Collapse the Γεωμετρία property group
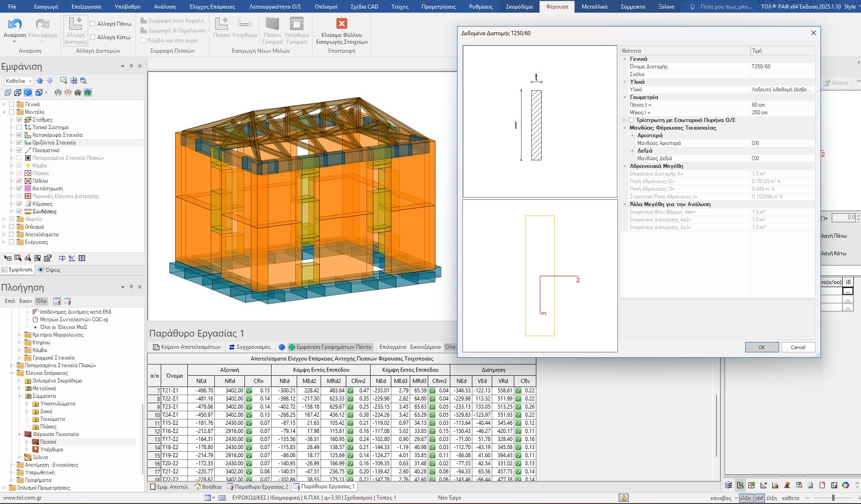The width and height of the screenshot is (861, 504). (625, 97)
